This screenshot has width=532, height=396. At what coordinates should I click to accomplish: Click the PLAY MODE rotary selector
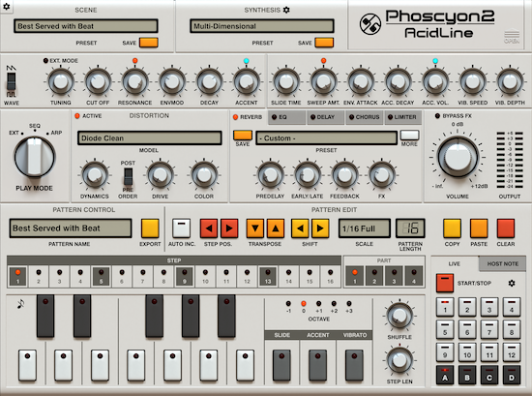coord(34,157)
